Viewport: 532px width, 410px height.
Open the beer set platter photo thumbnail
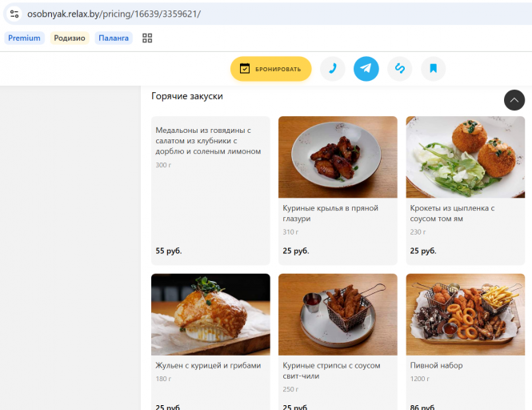click(466, 315)
